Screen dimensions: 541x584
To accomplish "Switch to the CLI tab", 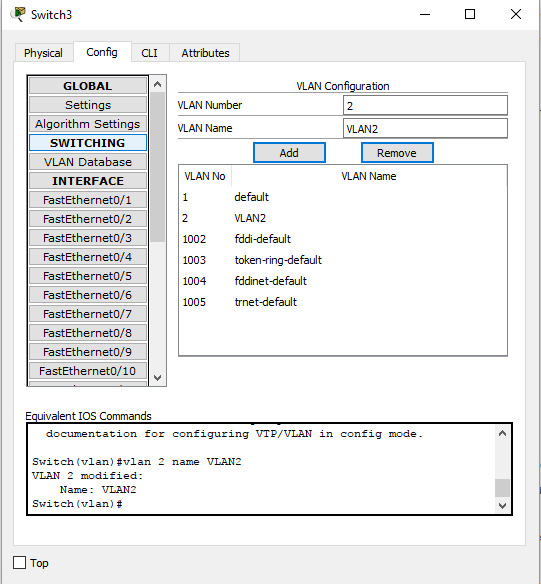I will [150, 53].
